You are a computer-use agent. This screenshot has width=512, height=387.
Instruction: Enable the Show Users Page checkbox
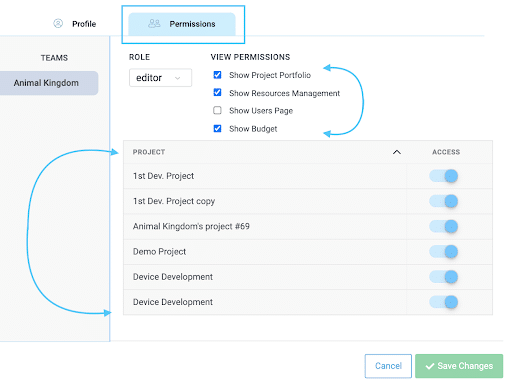coord(217,110)
